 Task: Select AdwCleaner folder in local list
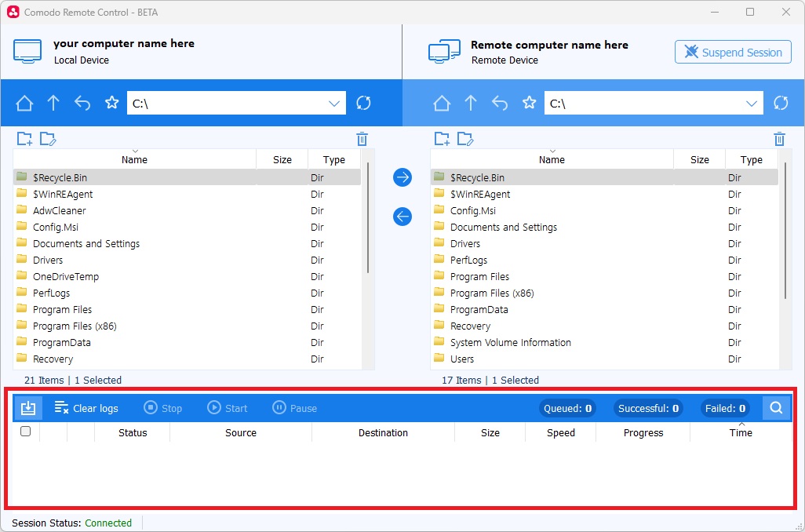(60, 210)
